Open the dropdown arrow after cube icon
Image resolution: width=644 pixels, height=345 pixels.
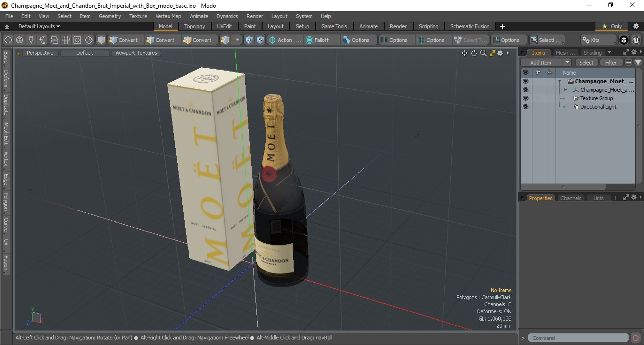point(237,40)
